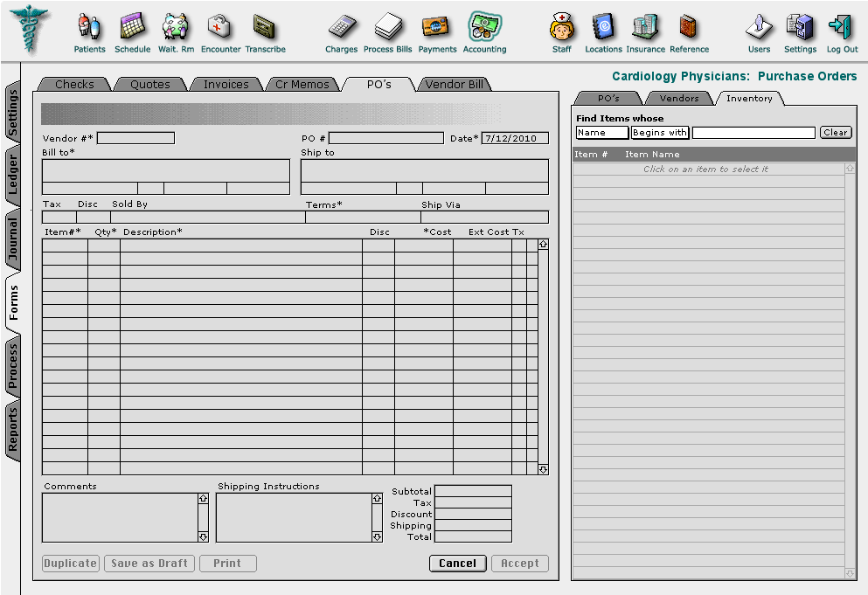Open the Process Bills icon
Image resolution: width=868 pixels, height=595 pixels.
[387, 26]
